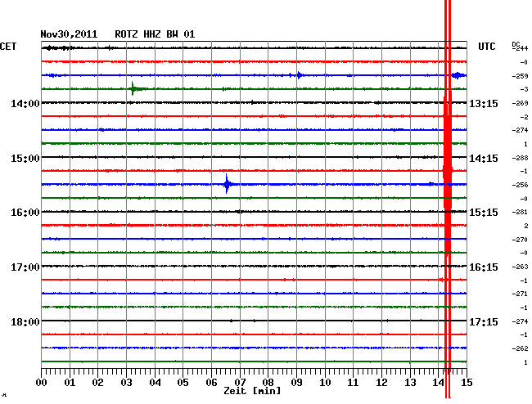
Task: Click the station label ROTZ HHZ BW 01
Action: (155, 34)
